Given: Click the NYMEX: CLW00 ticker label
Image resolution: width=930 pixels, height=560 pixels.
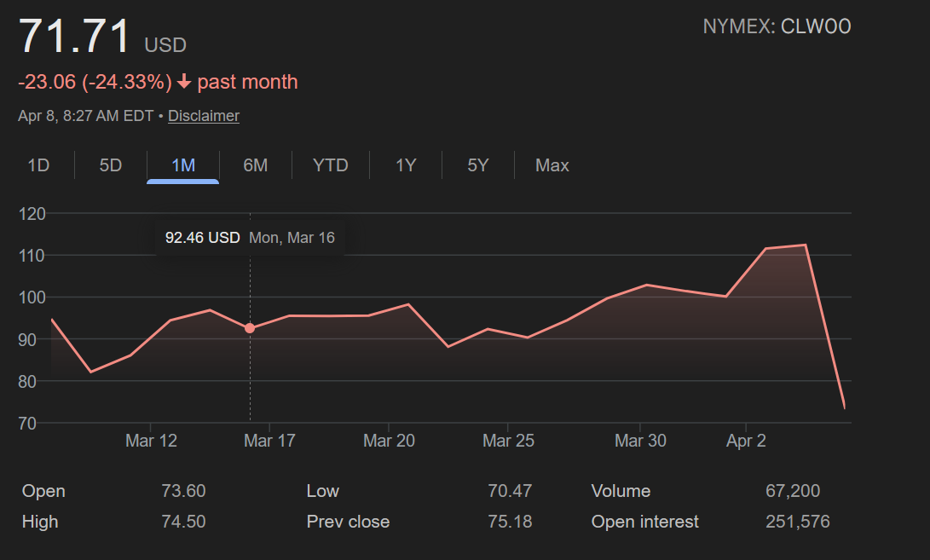Looking at the screenshot, I should pos(777,26).
